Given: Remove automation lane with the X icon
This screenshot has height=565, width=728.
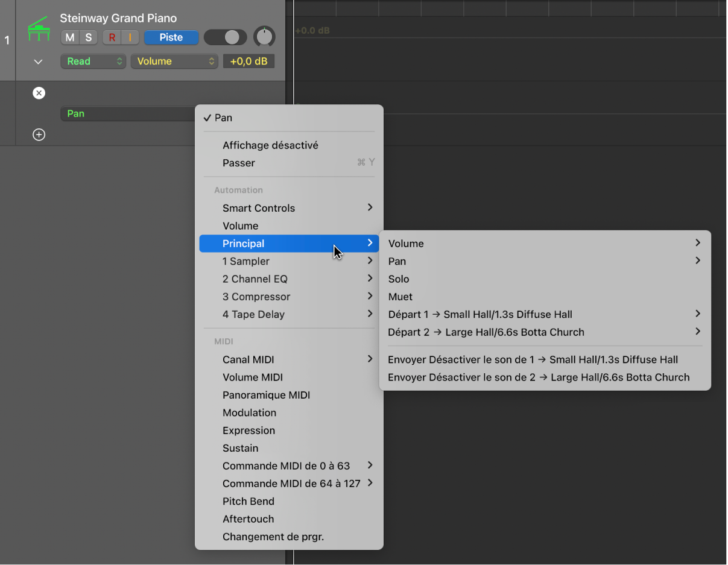Looking at the screenshot, I should [x=39, y=93].
